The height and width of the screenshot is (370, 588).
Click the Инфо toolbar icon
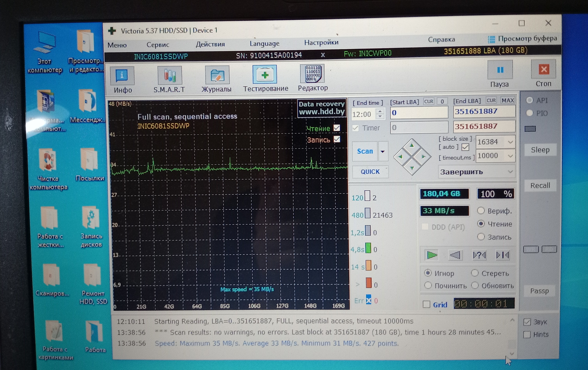pos(122,76)
